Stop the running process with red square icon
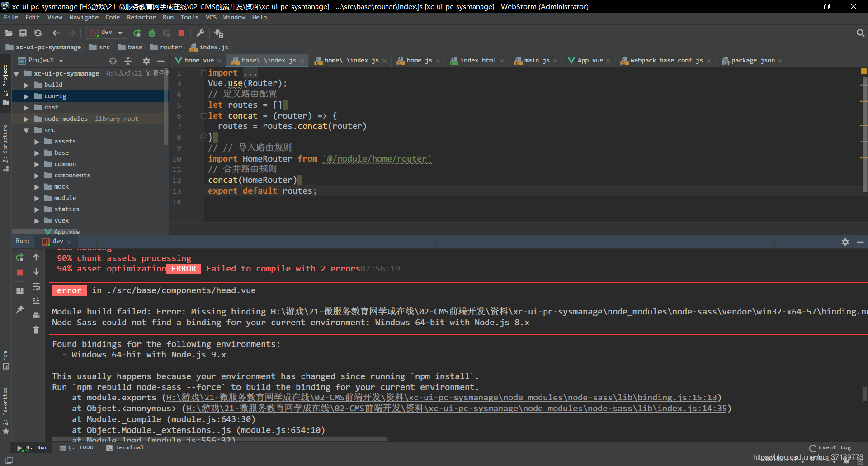This screenshot has height=466, width=868. [x=181, y=33]
